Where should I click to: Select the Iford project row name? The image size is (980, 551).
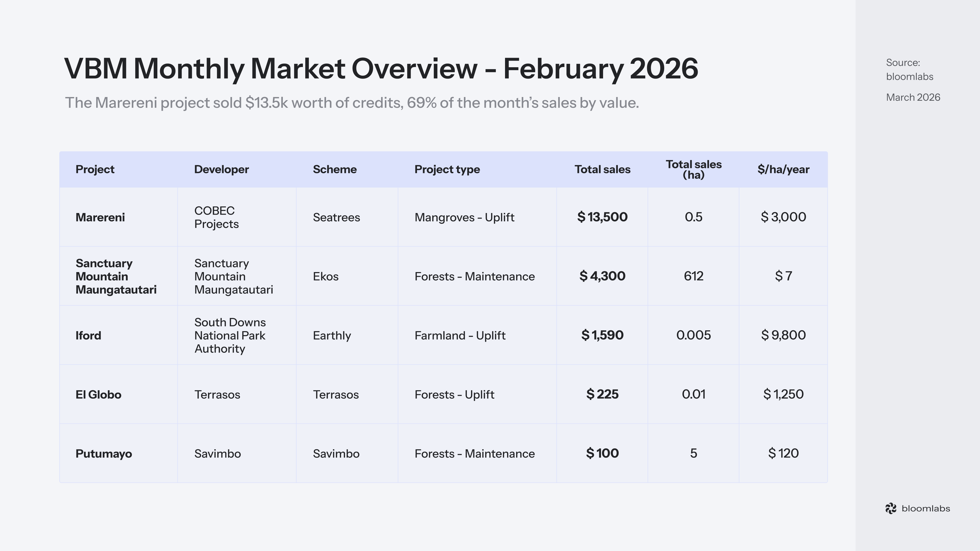[88, 335]
